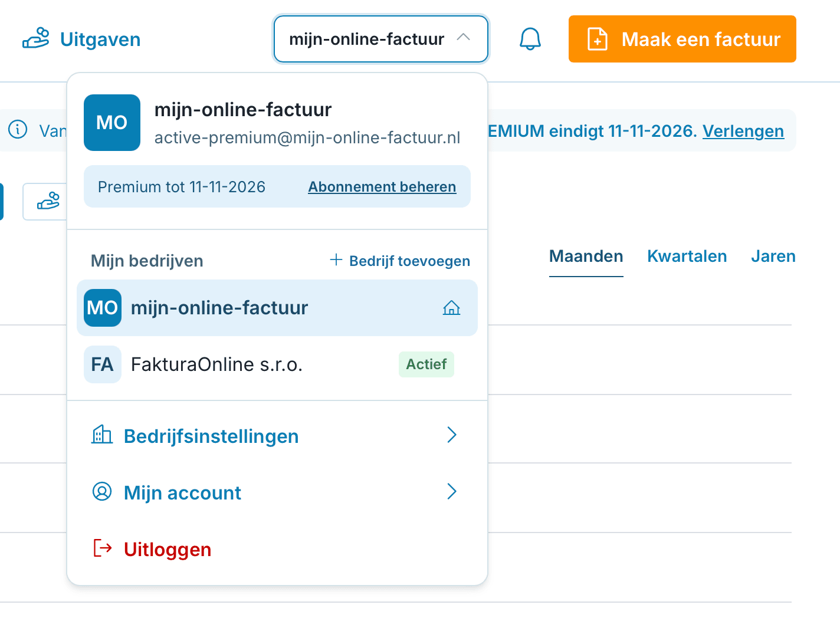Click the Uitloggen exit icon
Image resolution: width=840 pixels, height=631 pixels.
coord(103,548)
